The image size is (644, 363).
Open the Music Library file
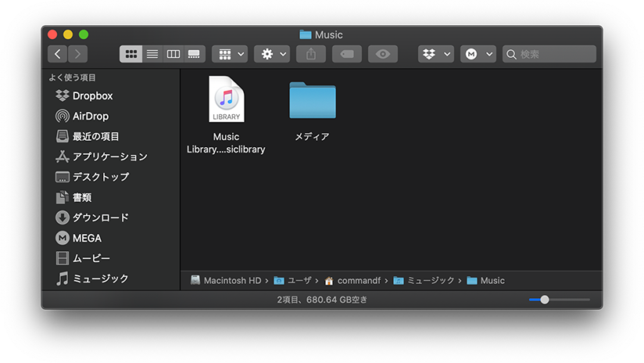click(226, 99)
